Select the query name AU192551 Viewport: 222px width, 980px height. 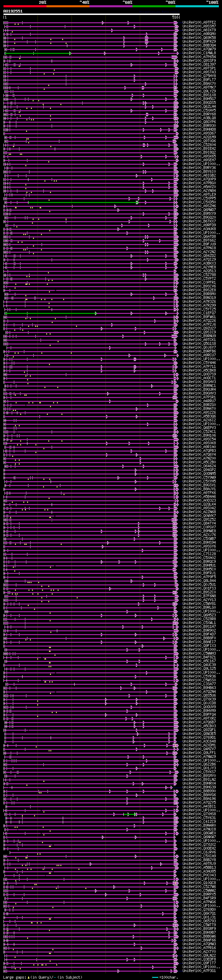pyautogui.click(x=13, y=11)
